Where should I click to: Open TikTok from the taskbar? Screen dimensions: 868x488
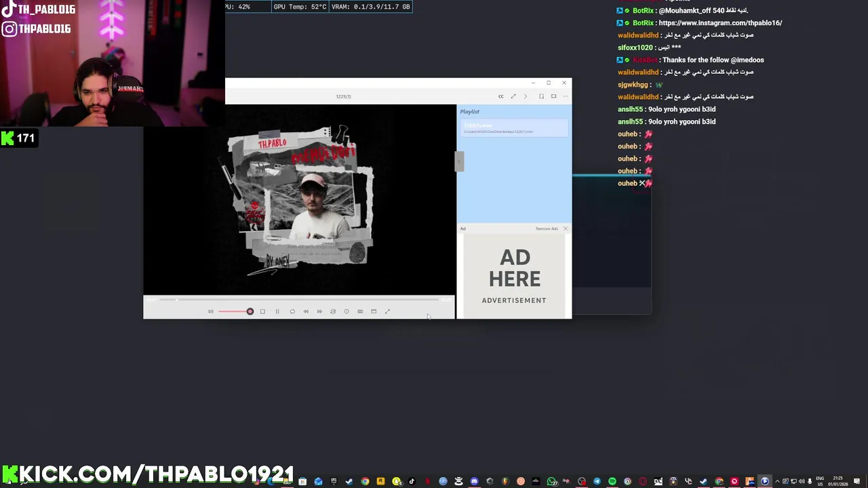412,482
